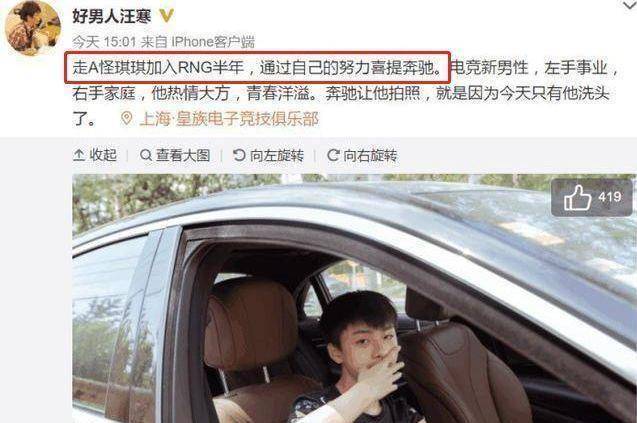This screenshot has height=423, width=637.
Task: Click the location pin icon
Action: [x=127, y=118]
